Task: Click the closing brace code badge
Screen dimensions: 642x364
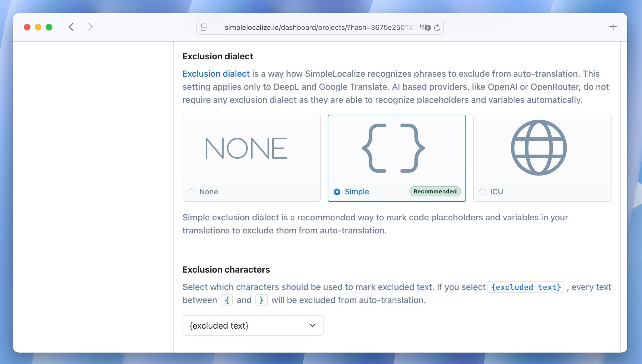Action: click(x=261, y=300)
